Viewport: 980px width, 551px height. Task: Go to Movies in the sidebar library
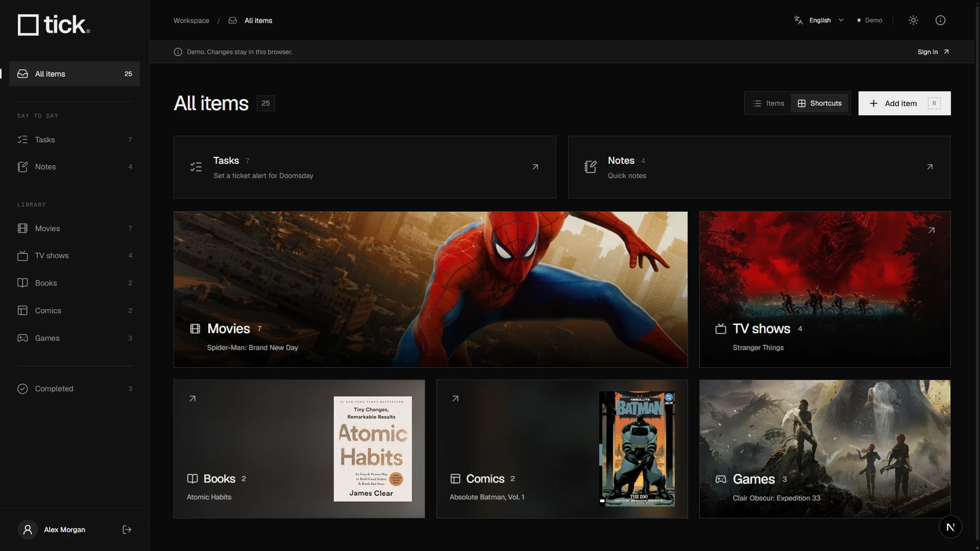pos(75,228)
